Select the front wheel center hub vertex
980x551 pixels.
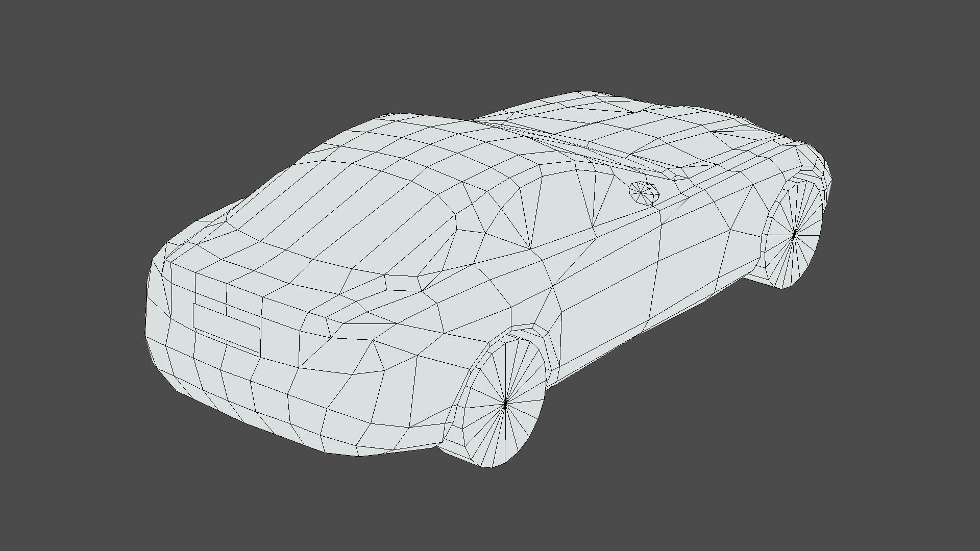click(795, 234)
